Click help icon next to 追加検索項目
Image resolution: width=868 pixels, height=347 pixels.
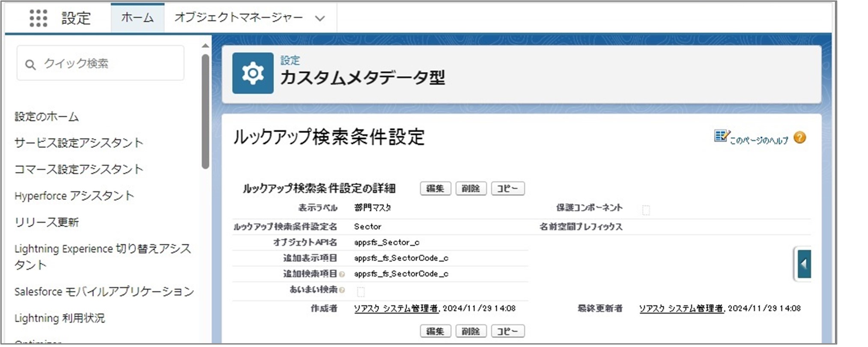pos(342,274)
